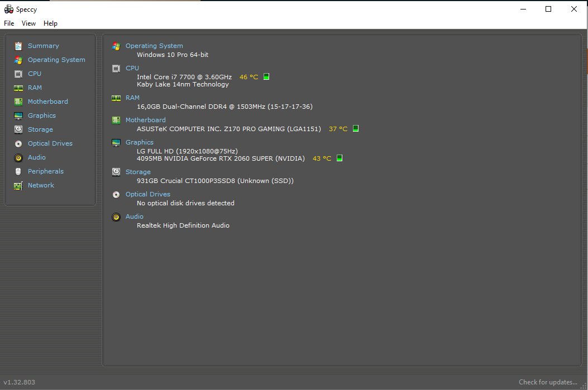
Task: Select CPU in the sidebar list
Action: [35, 74]
